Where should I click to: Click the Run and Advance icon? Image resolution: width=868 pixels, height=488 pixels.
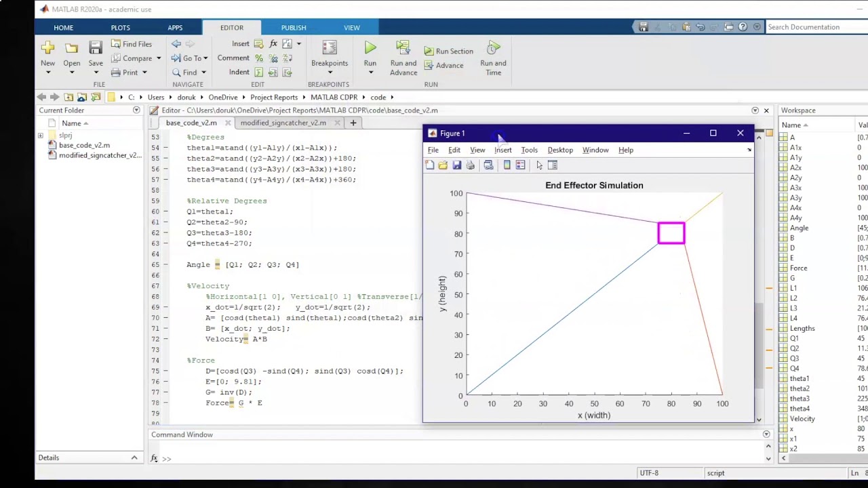(x=403, y=47)
